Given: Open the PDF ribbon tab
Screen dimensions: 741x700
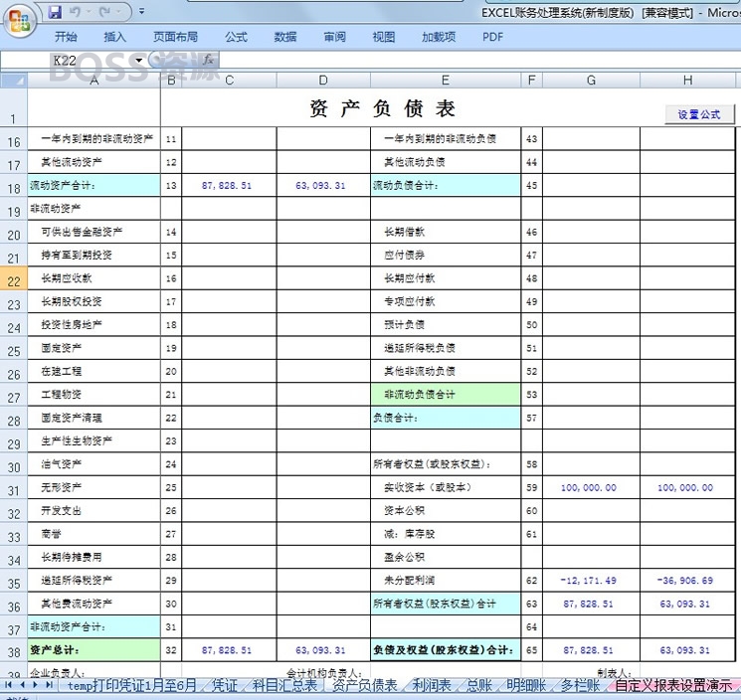Looking at the screenshot, I should point(492,37).
